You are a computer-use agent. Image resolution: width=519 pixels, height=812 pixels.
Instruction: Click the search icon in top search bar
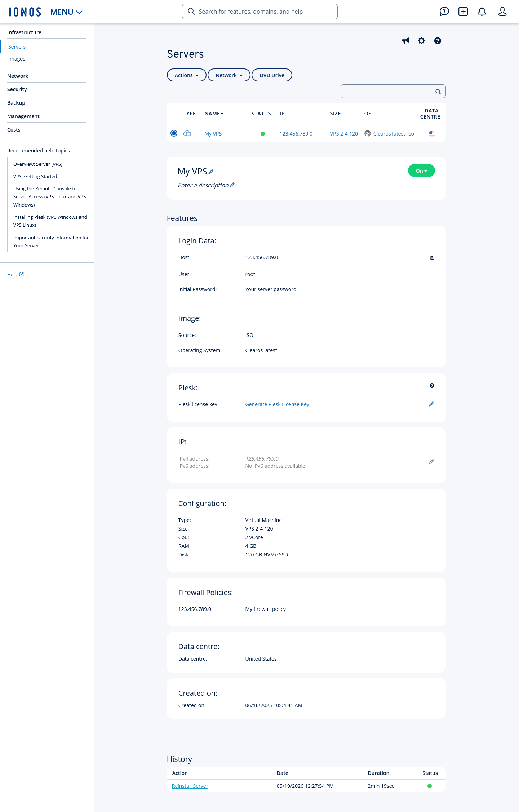(192, 12)
